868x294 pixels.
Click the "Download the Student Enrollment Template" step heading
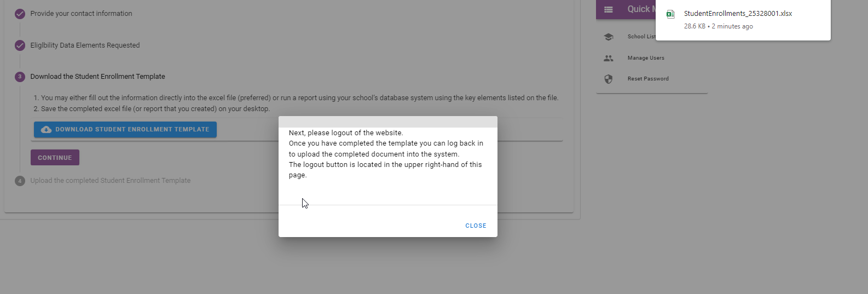pyautogui.click(x=97, y=77)
